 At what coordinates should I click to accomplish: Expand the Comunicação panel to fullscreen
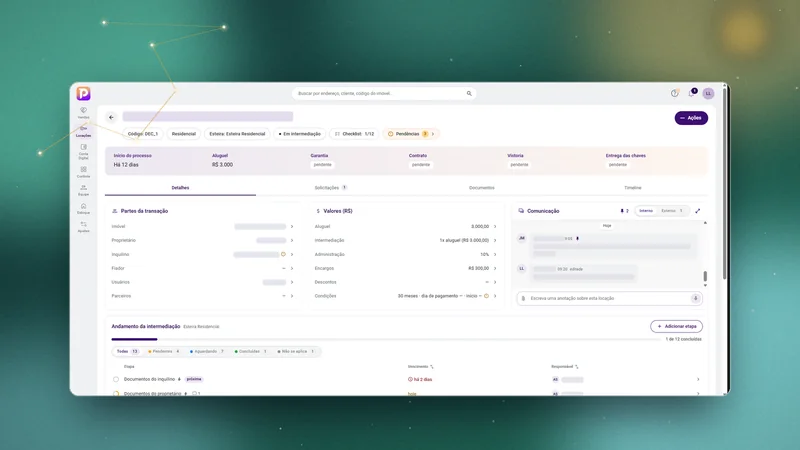pyautogui.click(x=697, y=211)
